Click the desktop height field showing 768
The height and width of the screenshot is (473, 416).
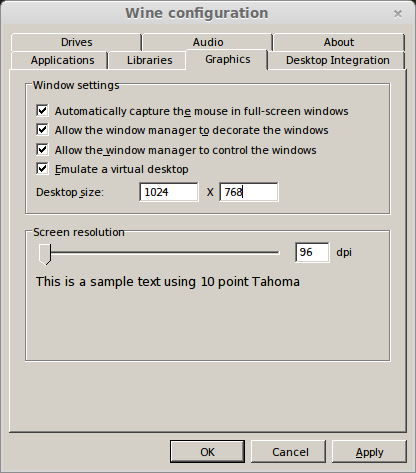click(249, 192)
